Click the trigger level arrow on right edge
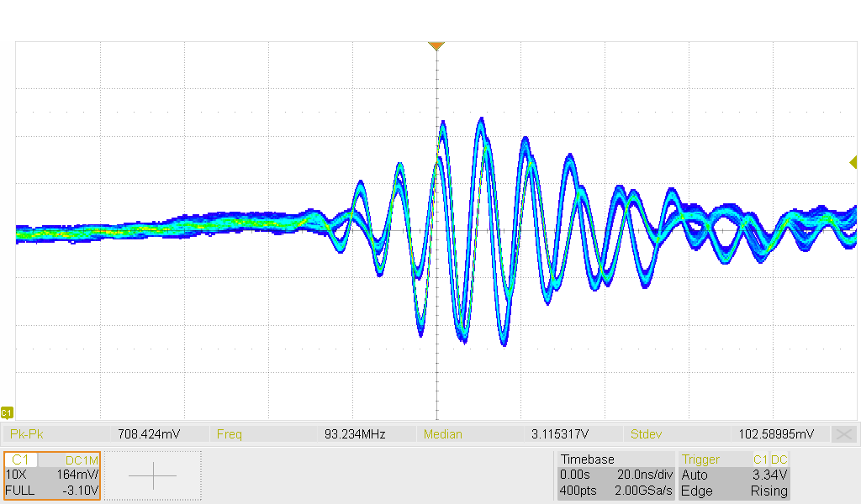The width and height of the screenshot is (861, 504). (x=853, y=162)
